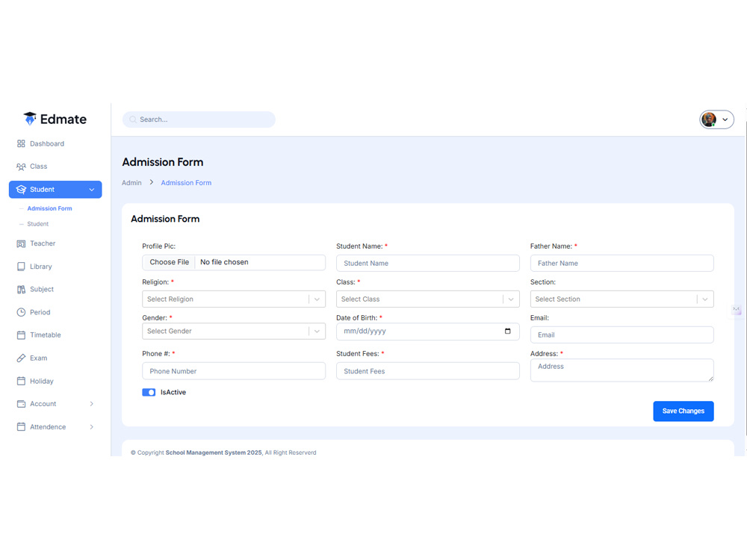Click into the Email field

pos(622,335)
